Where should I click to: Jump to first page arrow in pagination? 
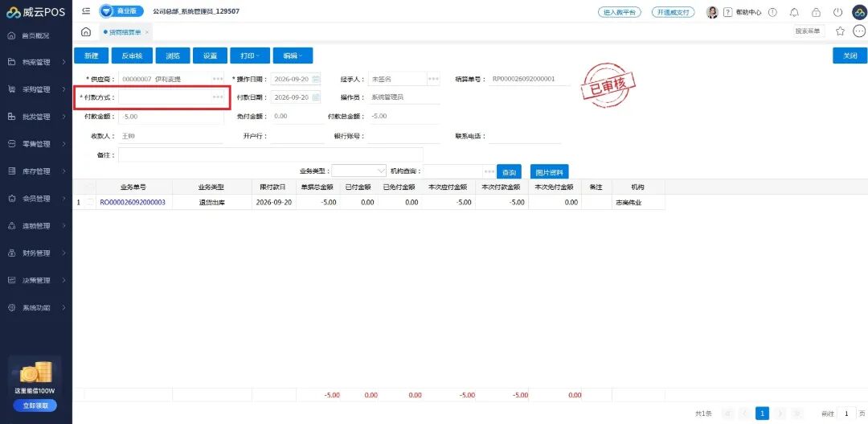coord(727,414)
